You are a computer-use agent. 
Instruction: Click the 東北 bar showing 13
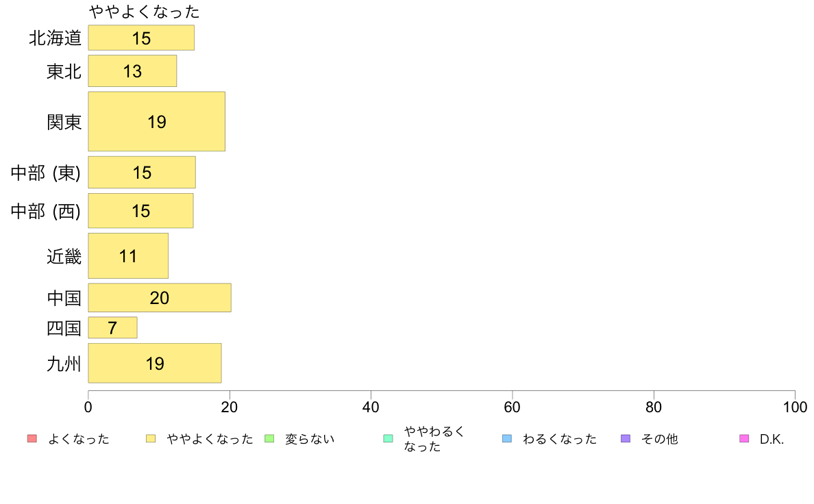(x=132, y=71)
